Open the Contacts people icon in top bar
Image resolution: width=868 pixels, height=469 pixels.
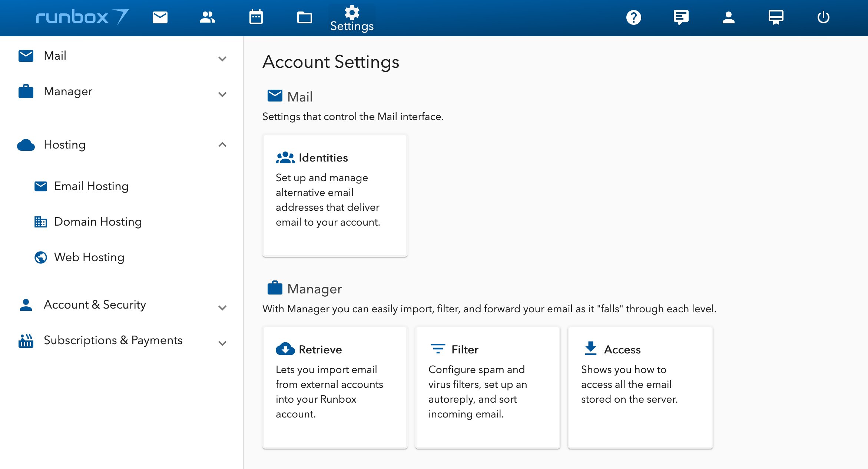point(208,17)
